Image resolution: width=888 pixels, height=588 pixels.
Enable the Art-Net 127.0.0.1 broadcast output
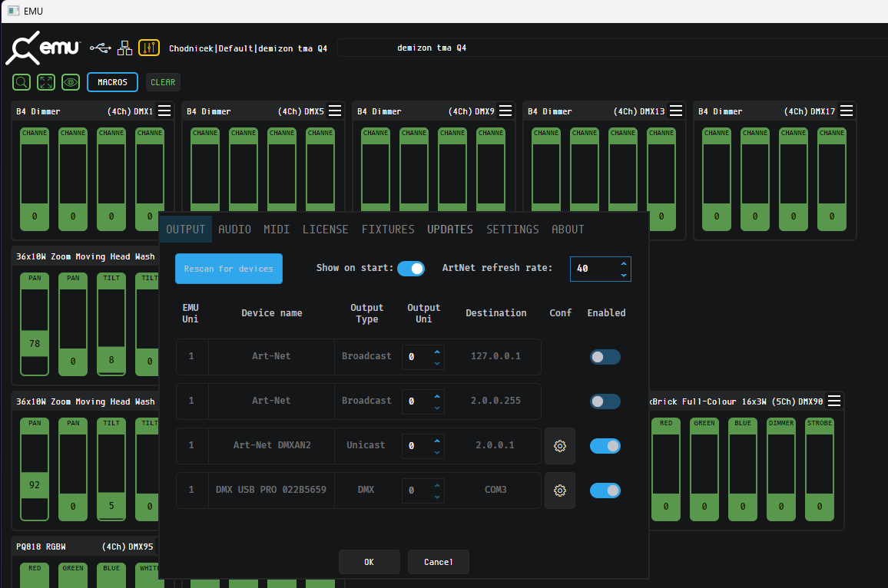605,357
